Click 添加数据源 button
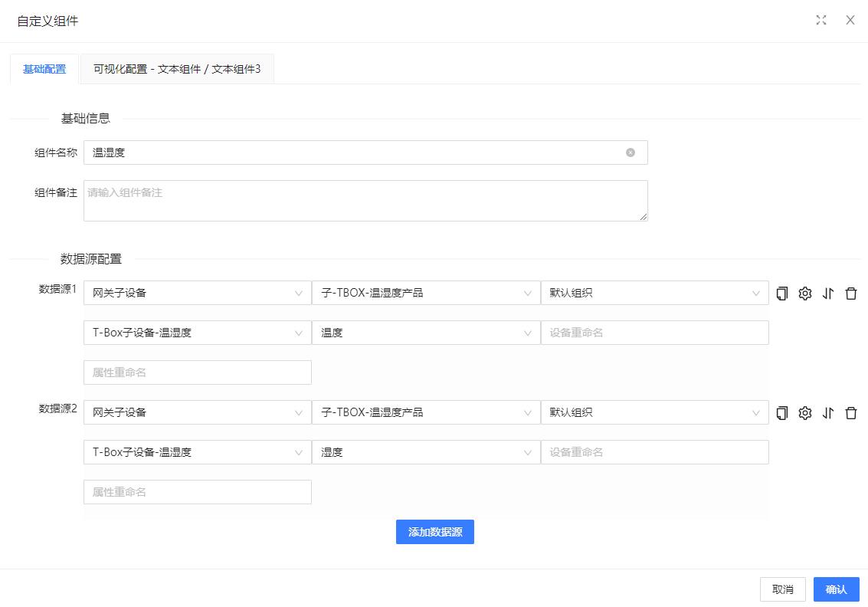868x607 pixels. click(434, 532)
